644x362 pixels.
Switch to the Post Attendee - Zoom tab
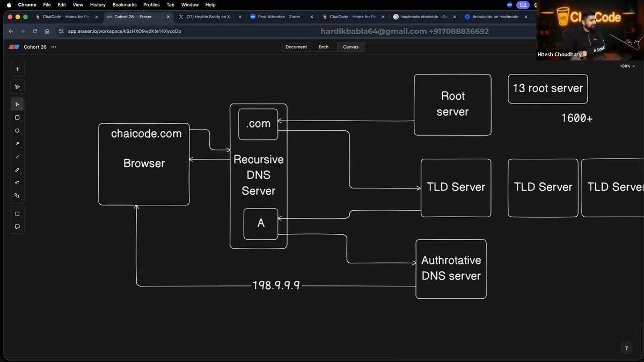tap(279, 17)
